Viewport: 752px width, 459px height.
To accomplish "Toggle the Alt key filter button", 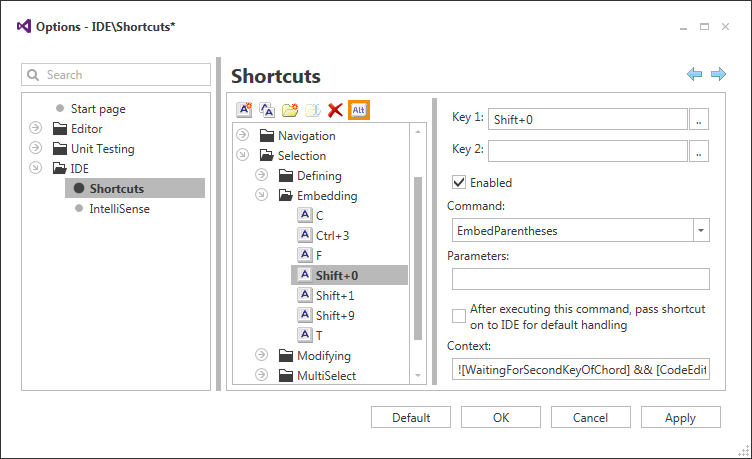I will pos(359,110).
